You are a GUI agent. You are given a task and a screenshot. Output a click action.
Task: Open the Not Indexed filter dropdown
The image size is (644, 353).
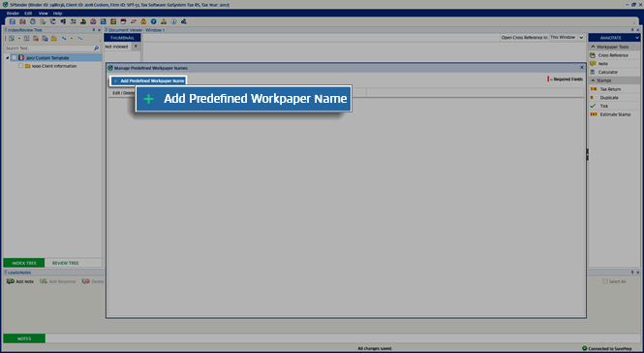pos(136,47)
